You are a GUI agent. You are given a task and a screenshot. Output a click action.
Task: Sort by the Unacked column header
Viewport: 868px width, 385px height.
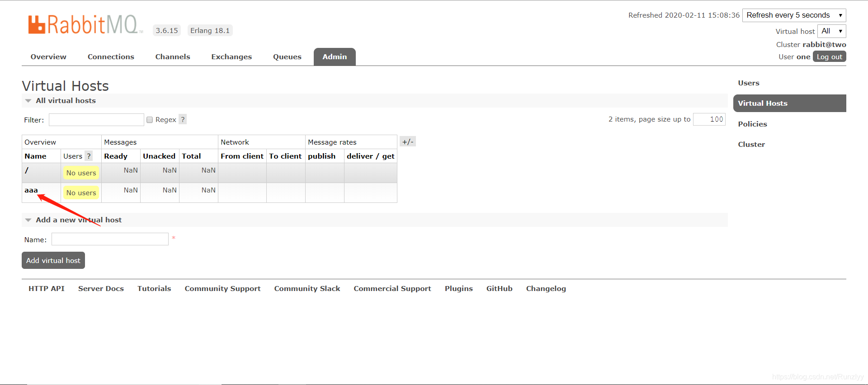pyautogui.click(x=159, y=156)
